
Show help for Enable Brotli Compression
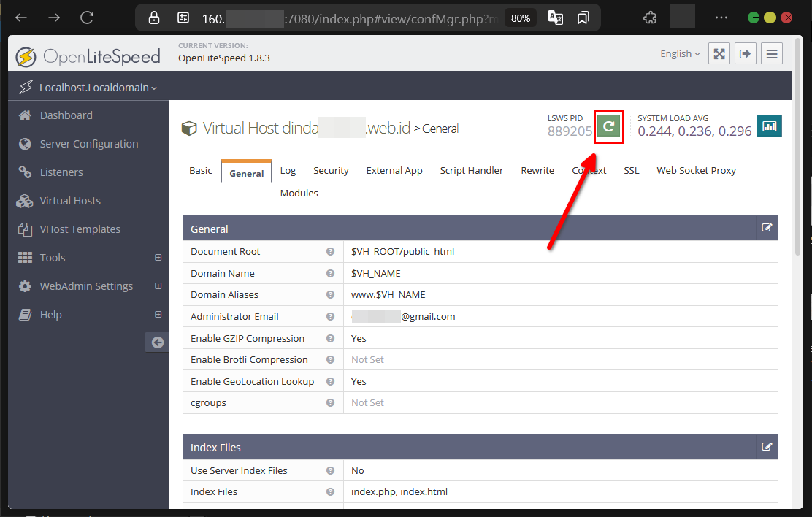coord(330,359)
